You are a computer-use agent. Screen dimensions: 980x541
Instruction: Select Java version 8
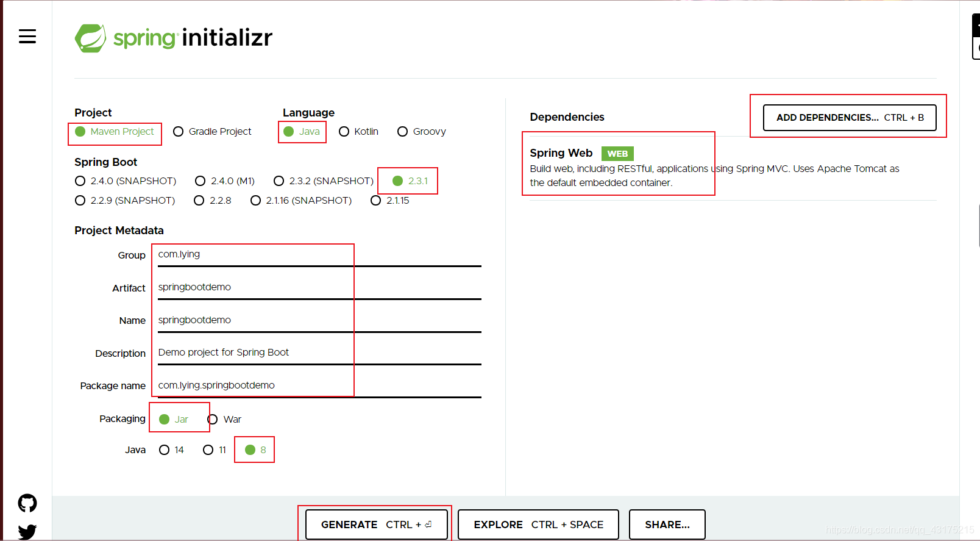coord(255,450)
